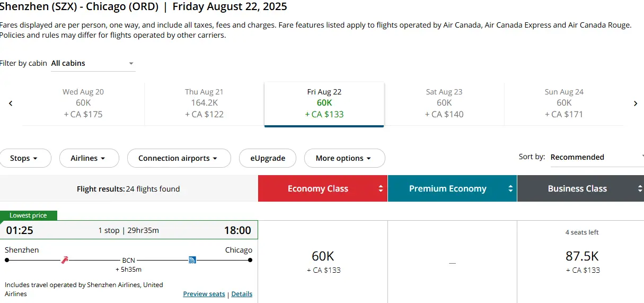The image size is (644, 303).
Task: Expand the Airlines filter
Action: pyautogui.click(x=88, y=158)
